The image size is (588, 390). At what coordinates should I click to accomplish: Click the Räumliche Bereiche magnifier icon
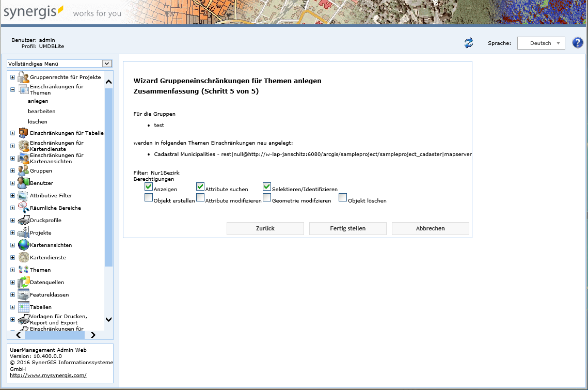point(23,208)
